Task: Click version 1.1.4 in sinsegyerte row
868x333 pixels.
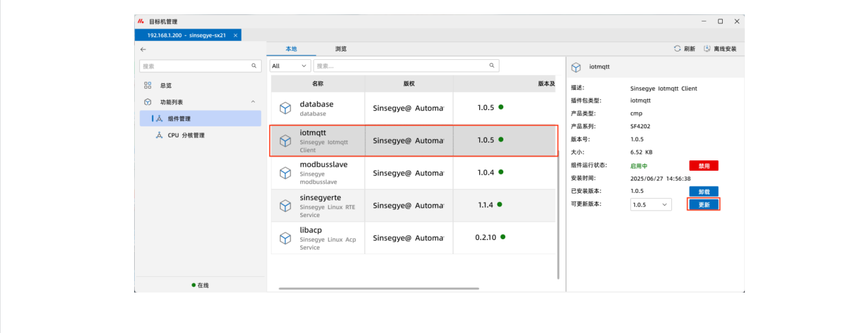Action: tap(486, 205)
